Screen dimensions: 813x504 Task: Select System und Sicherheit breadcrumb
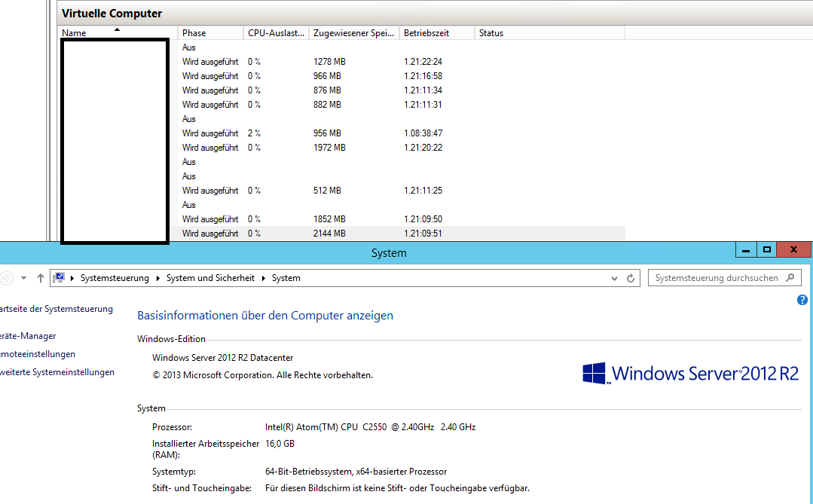coord(210,278)
